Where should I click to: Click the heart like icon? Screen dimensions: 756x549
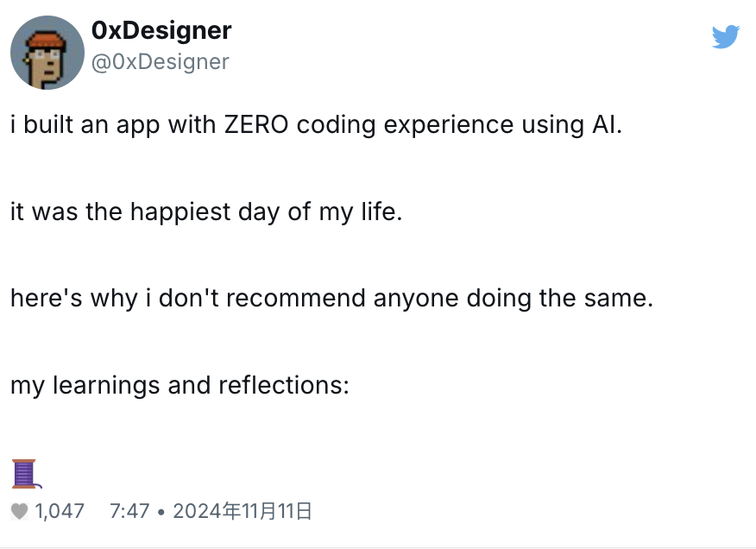20,511
